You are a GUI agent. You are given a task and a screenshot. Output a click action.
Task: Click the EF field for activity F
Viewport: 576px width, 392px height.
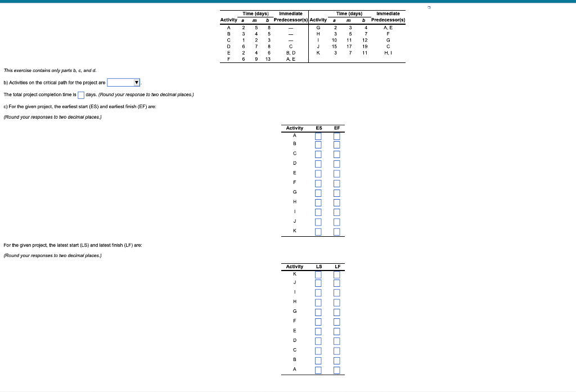click(x=337, y=183)
